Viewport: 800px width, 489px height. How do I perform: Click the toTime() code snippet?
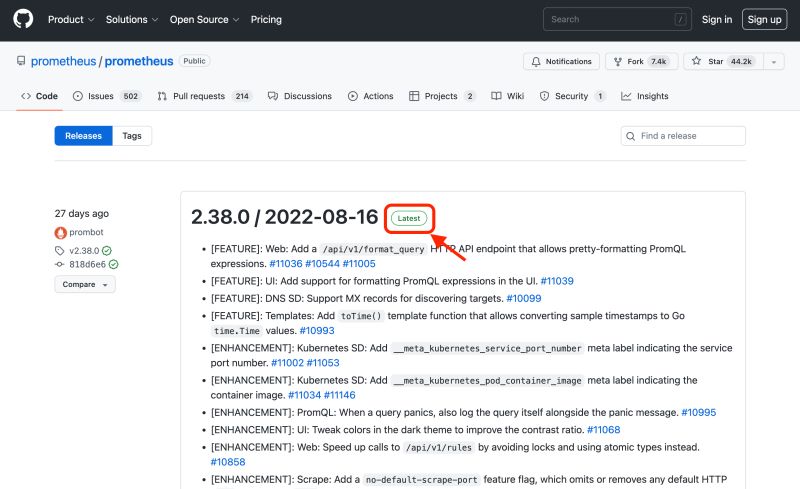[x=361, y=316]
